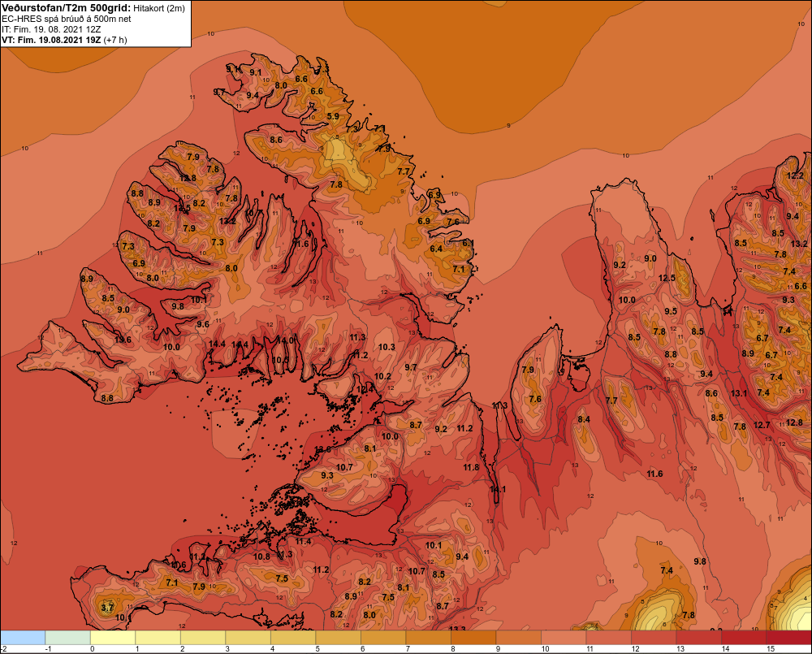Click the 6.4 temperature value
This screenshot has width=812, height=654.
(x=437, y=249)
